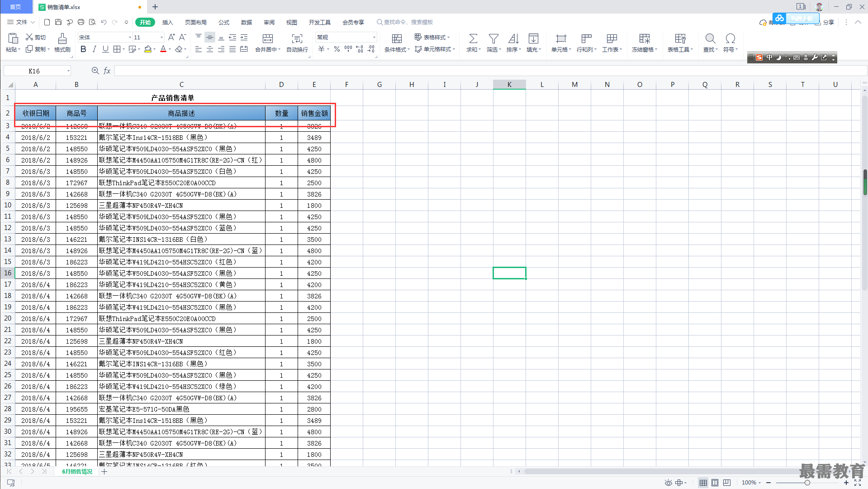Click the Fill (填充) icon

[534, 38]
